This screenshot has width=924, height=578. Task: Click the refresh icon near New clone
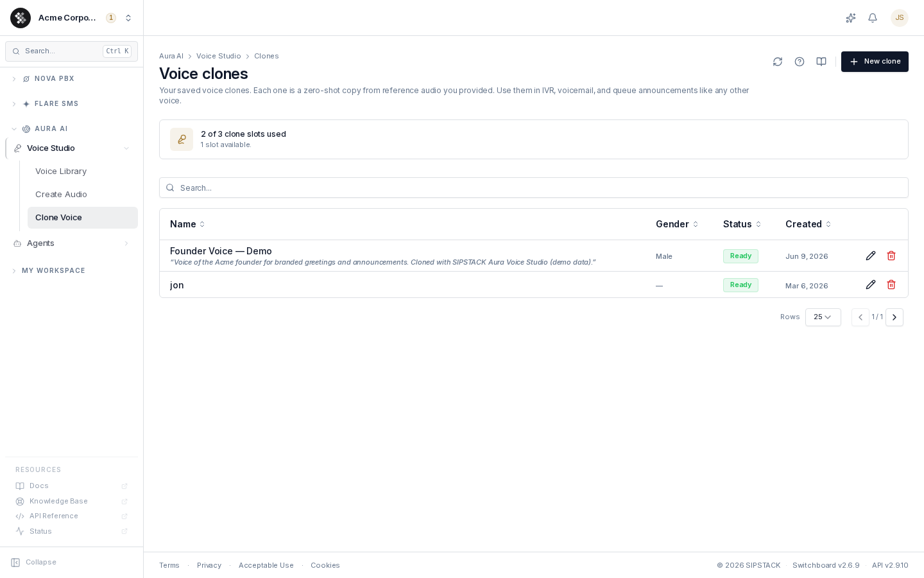tap(778, 62)
